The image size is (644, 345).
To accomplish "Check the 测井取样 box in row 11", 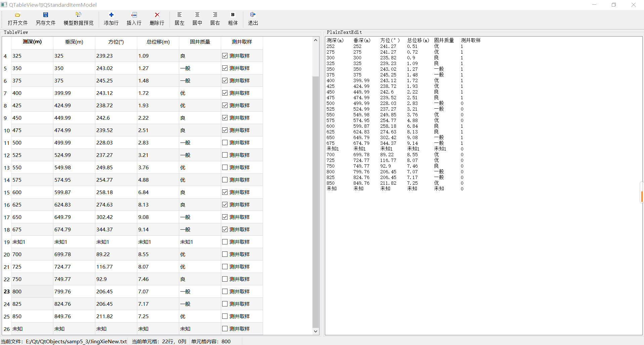I will tap(225, 143).
